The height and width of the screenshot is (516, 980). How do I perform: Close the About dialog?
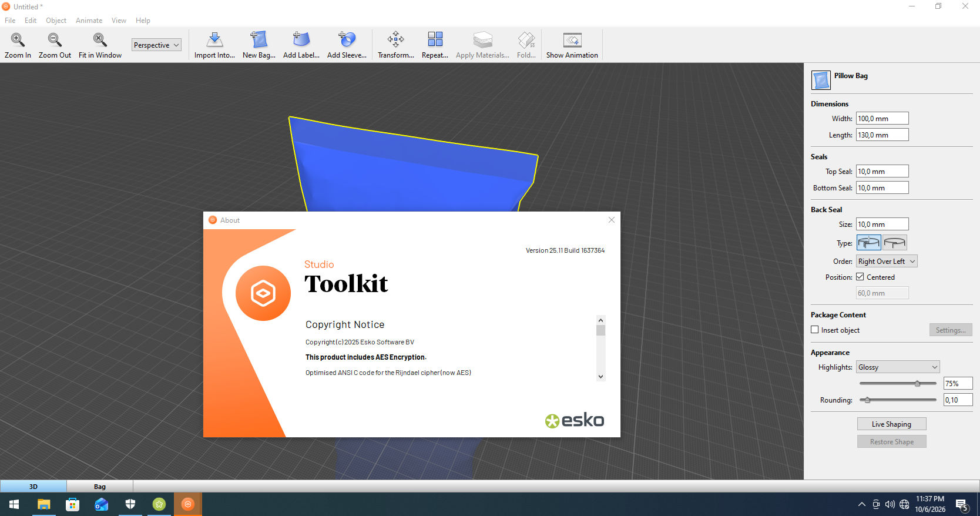click(x=612, y=220)
